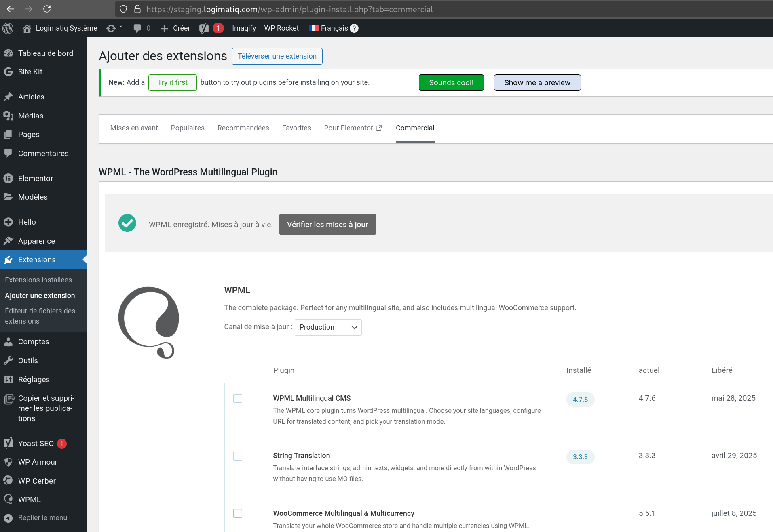The height and width of the screenshot is (532, 773).
Task: Open the Hello sidebar menu item
Action: (43, 222)
